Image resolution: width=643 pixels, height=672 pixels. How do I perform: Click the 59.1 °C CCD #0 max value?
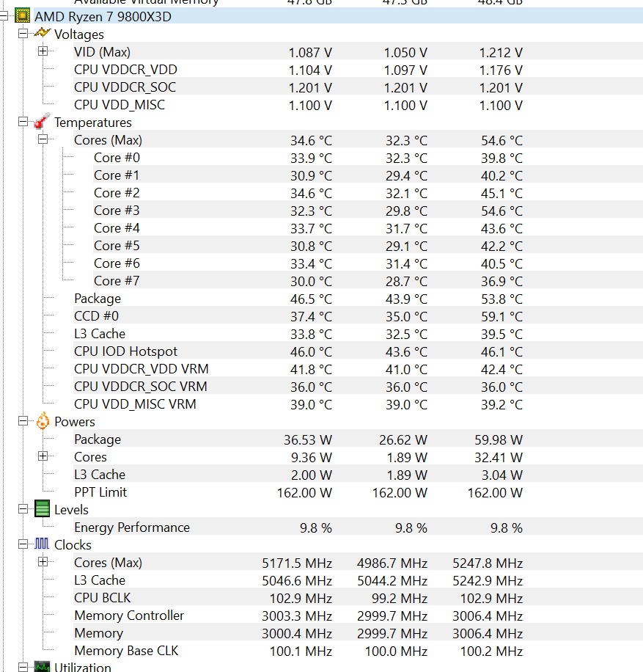[501, 316]
